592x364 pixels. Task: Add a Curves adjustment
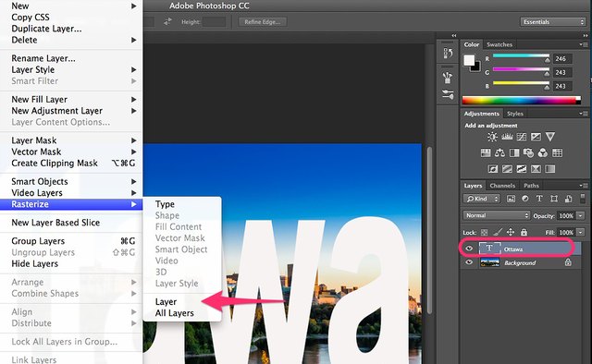522,137
